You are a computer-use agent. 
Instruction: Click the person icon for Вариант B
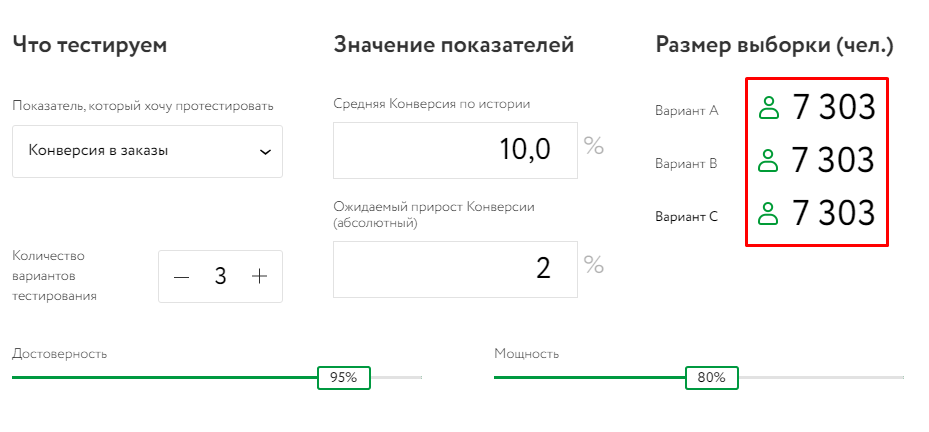768,160
